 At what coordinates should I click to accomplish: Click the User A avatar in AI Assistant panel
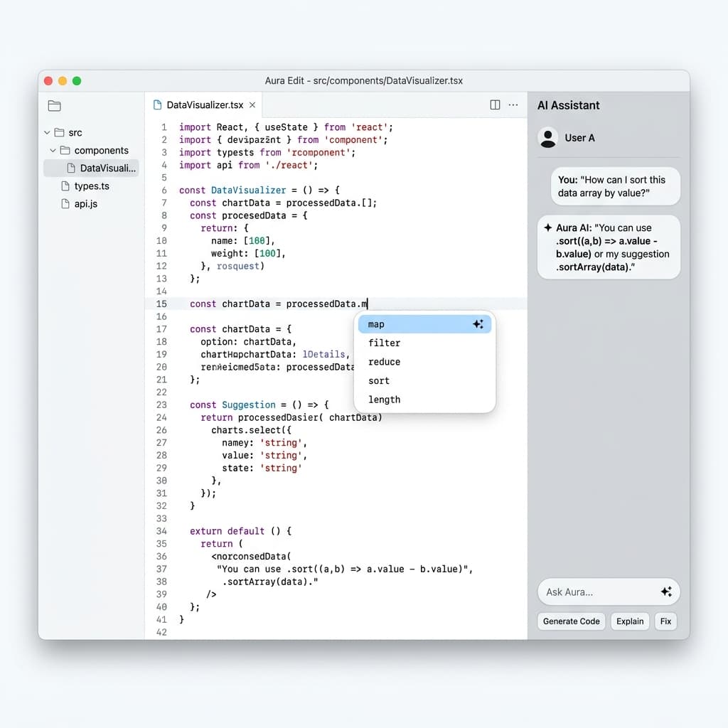coord(548,138)
